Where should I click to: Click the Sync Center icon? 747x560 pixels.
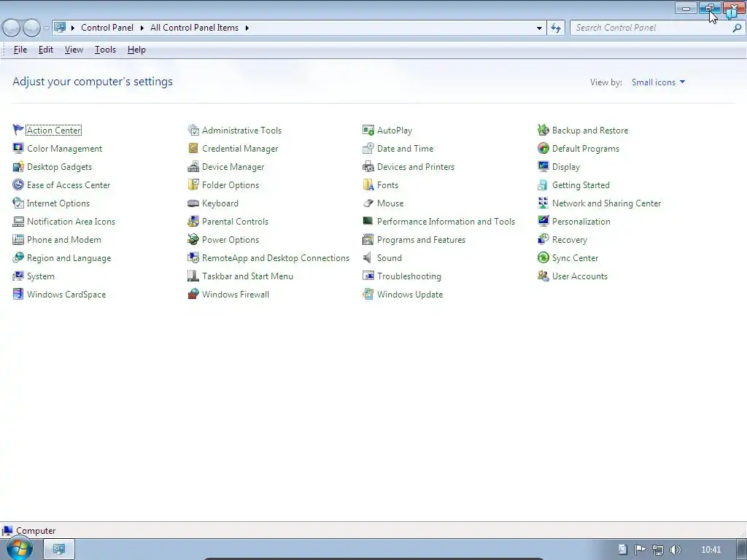click(543, 257)
